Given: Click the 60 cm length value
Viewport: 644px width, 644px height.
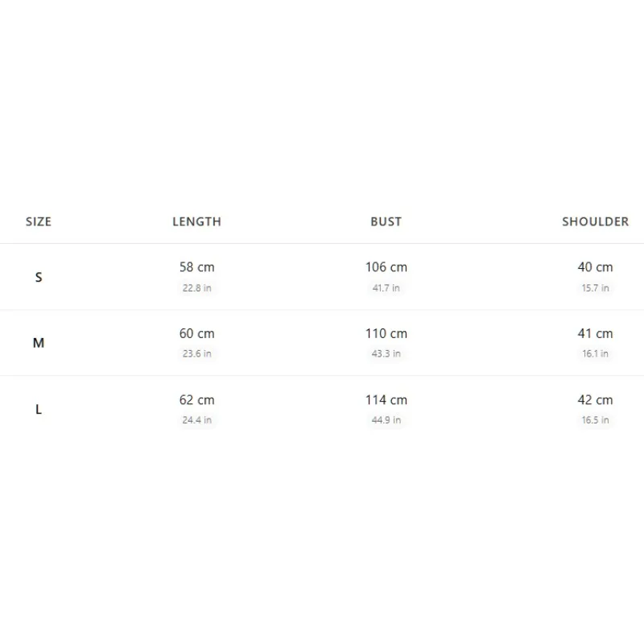Looking at the screenshot, I should pos(196,333).
